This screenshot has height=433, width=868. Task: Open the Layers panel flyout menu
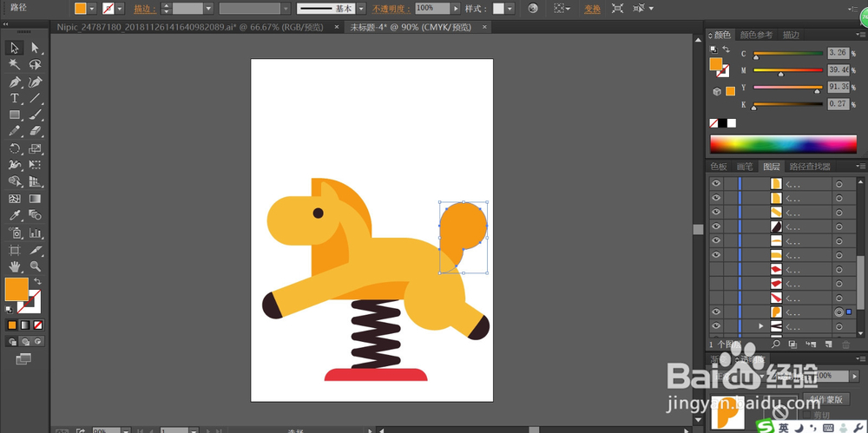coord(860,167)
